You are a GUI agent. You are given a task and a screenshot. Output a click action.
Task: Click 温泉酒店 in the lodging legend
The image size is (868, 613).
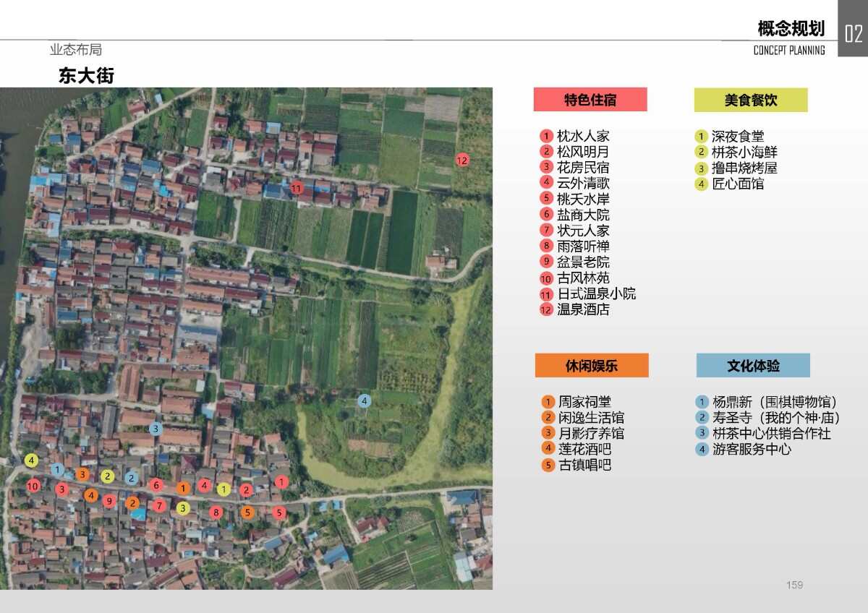[583, 309]
